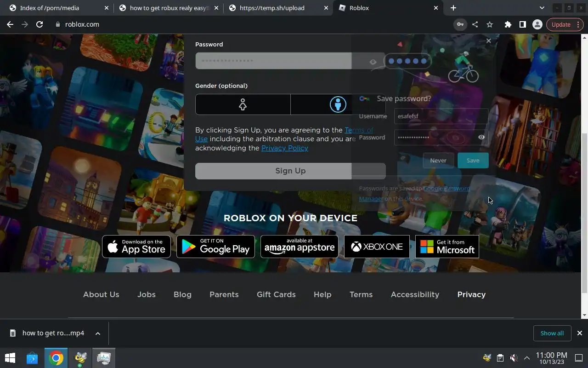Open the Gift Cards footer link
This screenshot has width=588, height=368.
(x=276, y=294)
